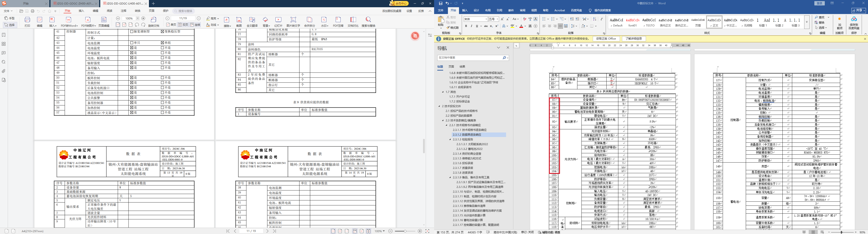
Task: Toggle continuous scrolling mode
Action: click(195, 25)
